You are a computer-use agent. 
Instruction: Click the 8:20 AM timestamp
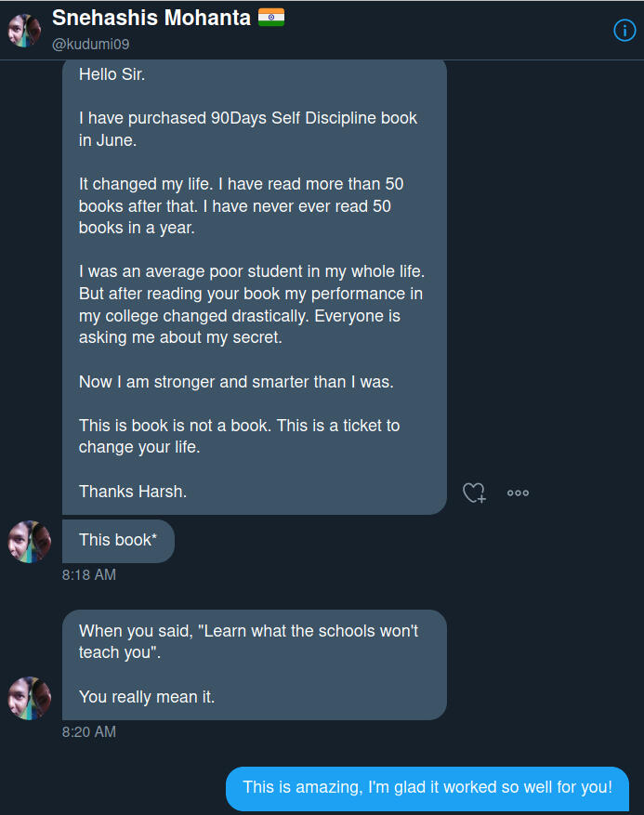89,732
